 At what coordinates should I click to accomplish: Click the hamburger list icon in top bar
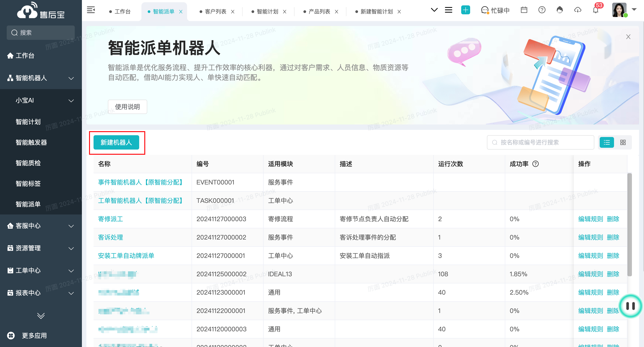tap(448, 10)
